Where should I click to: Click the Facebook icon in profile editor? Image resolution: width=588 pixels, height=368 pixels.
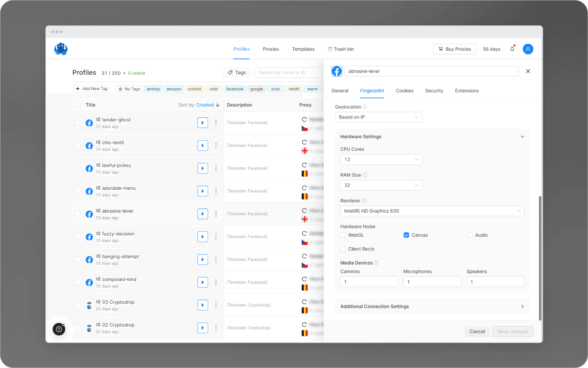(336, 71)
